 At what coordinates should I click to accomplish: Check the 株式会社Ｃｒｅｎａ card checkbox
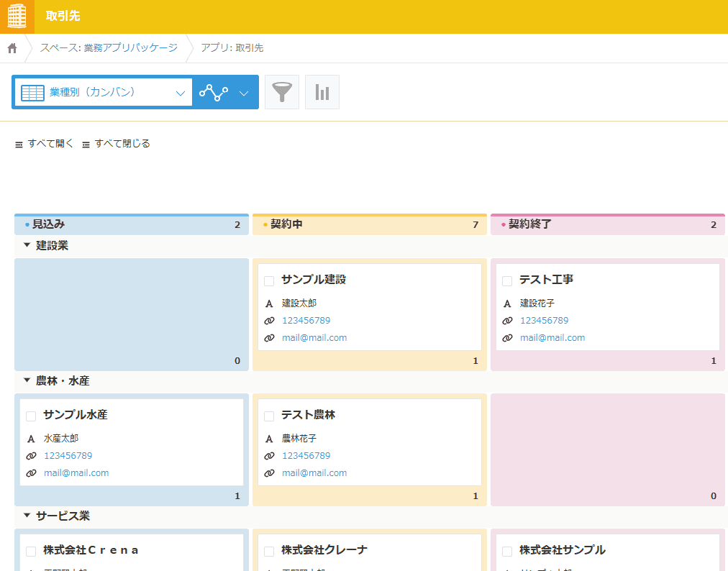point(31,551)
